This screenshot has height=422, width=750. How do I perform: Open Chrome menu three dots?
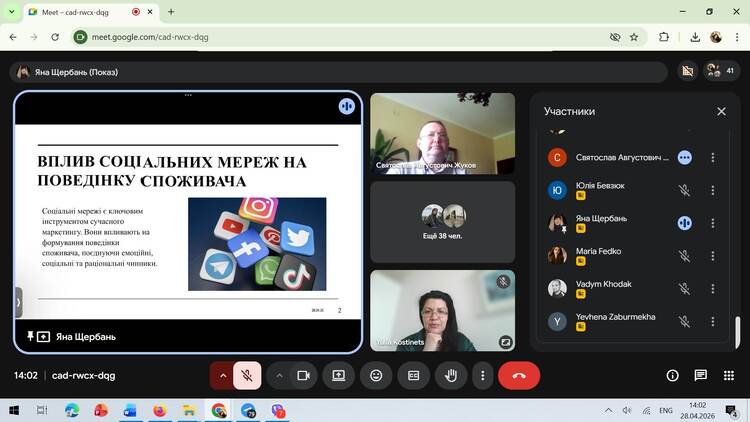(x=737, y=37)
